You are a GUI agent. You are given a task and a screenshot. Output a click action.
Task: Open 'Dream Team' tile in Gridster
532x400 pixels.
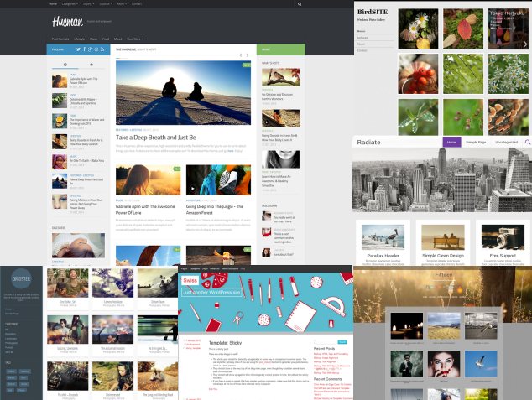tap(158, 288)
